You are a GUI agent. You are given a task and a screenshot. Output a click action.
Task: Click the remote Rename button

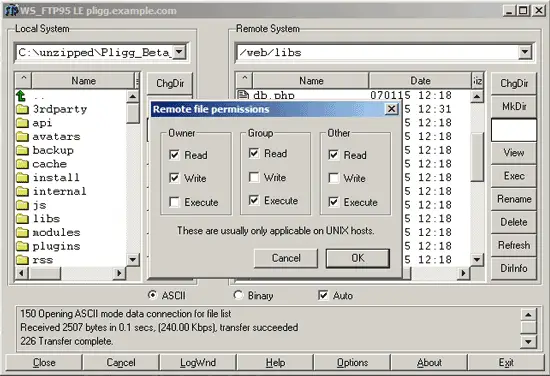pyautogui.click(x=514, y=199)
